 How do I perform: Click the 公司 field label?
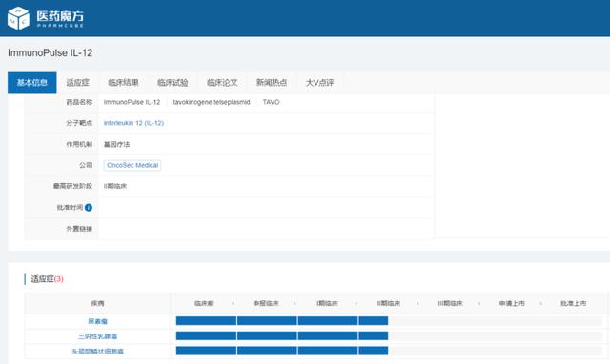tap(86, 165)
